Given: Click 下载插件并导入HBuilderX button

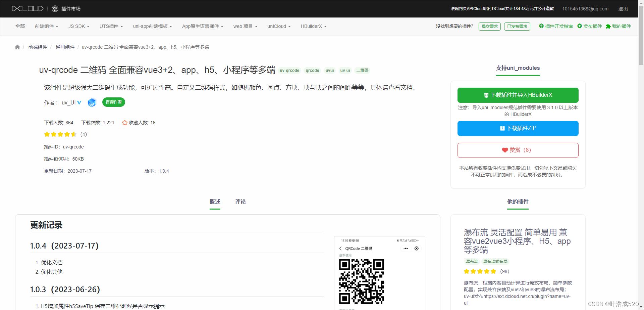Looking at the screenshot, I should 518,95.
